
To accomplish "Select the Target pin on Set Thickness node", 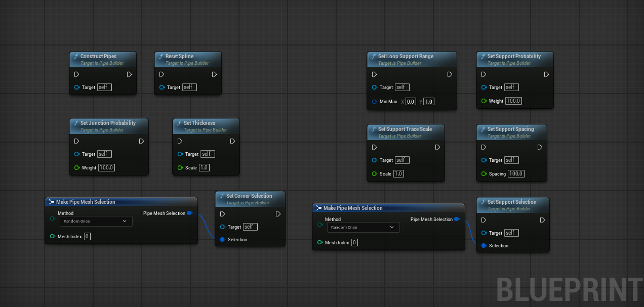I will point(180,154).
